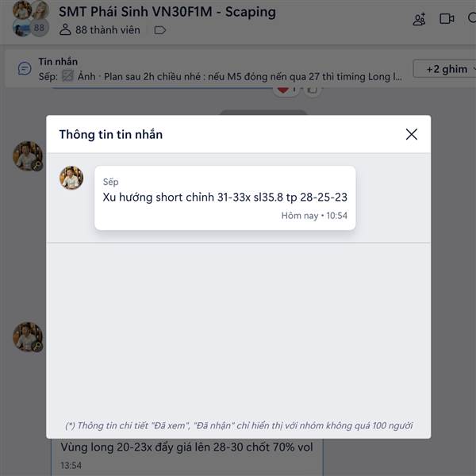
Task: Click the red heart reaction icon
Action: click(283, 90)
